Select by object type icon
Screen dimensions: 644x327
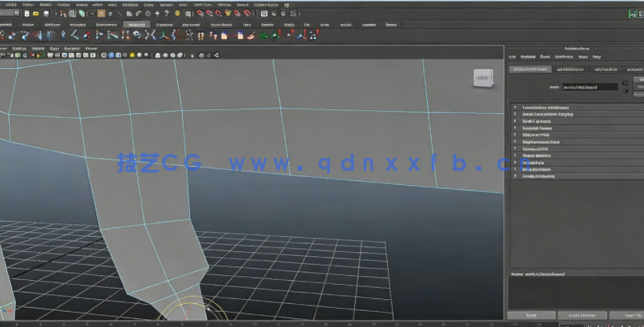pos(71,14)
